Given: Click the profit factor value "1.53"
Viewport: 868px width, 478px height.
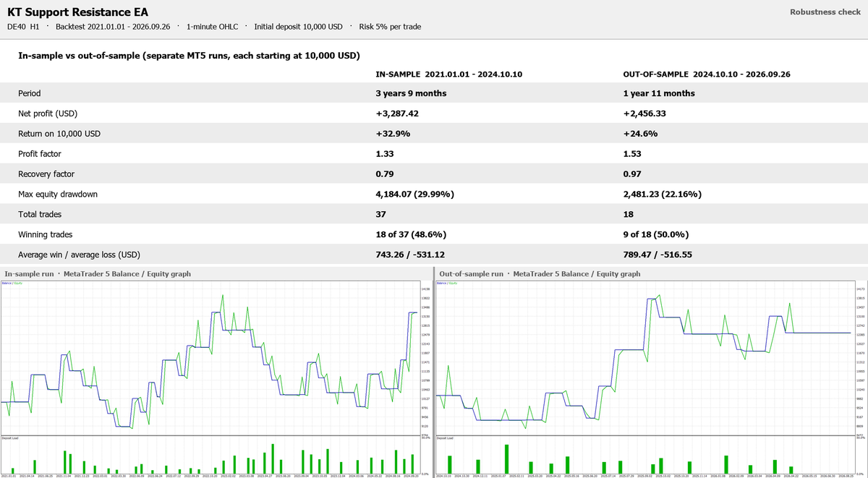Looking at the screenshot, I should pyautogui.click(x=632, y=154).
